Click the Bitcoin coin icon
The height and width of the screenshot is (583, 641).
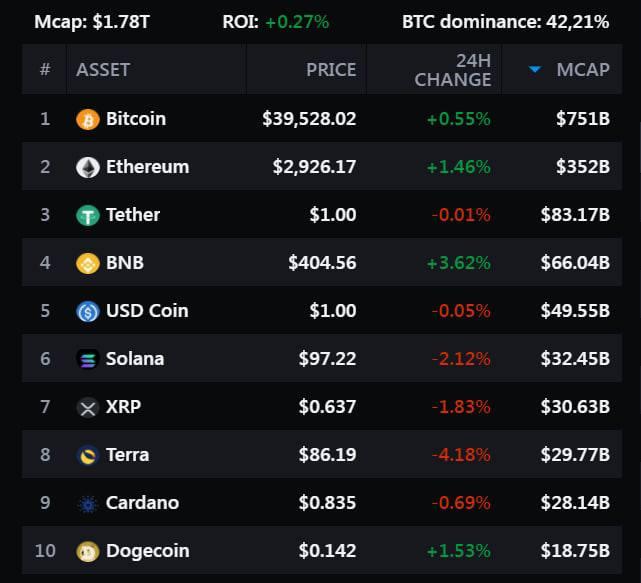coord(88,119)
